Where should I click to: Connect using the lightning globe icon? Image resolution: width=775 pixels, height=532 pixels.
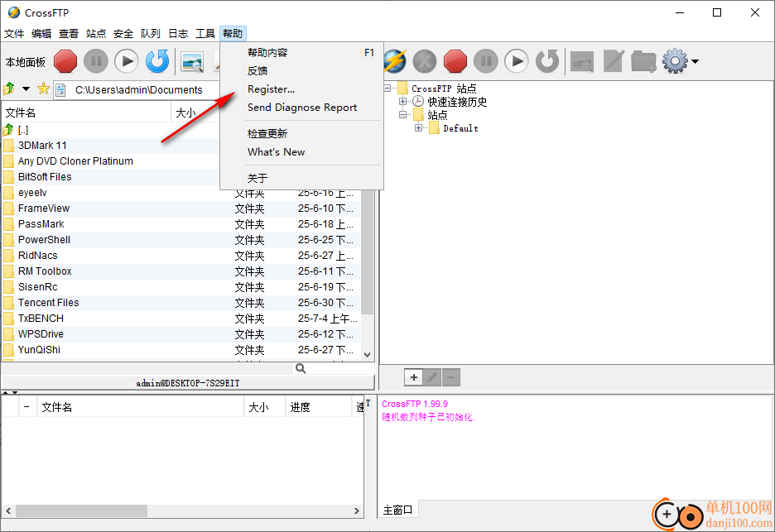point(395,61)
